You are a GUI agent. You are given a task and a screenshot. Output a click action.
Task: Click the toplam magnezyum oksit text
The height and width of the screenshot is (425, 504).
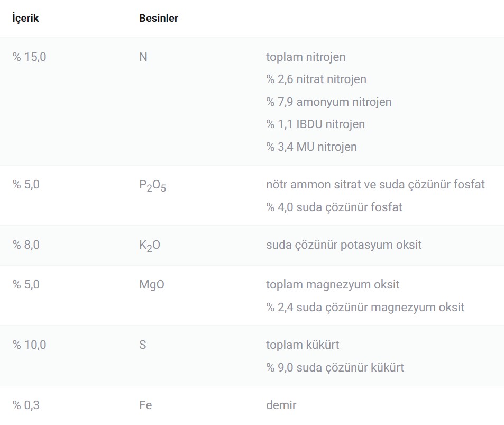click(333, 284)
